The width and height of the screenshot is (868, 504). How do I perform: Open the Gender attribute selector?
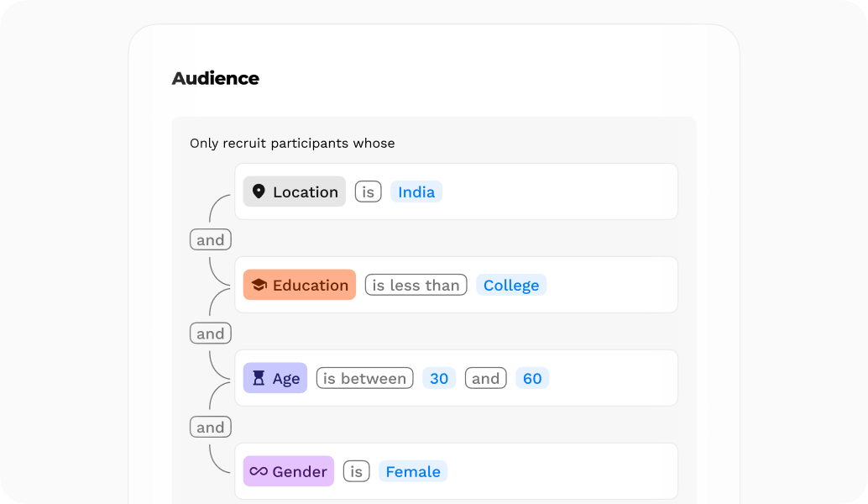tap(289, 471)
